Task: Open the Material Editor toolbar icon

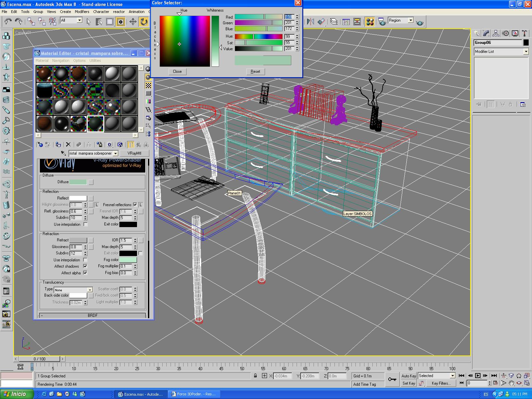Action: pos(369,22)
